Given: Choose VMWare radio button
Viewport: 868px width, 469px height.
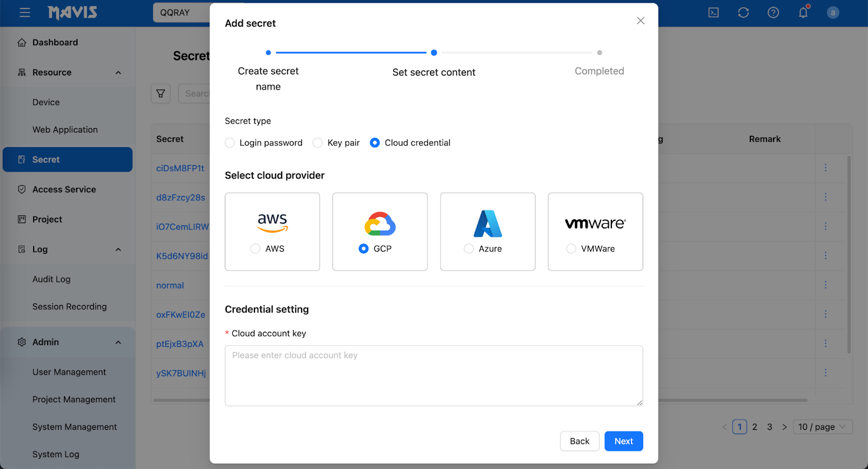Looking at the screenshot, I should pyautogui.click(x=571, y=249).
